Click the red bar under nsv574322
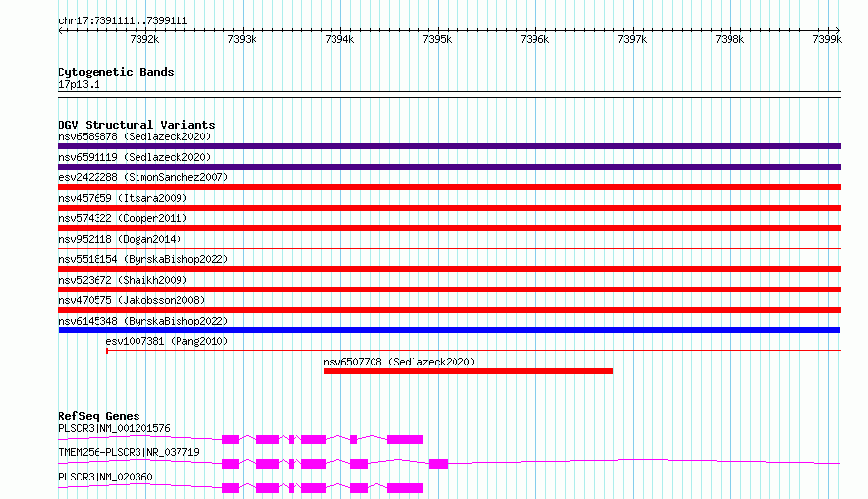 click(449, 228)
